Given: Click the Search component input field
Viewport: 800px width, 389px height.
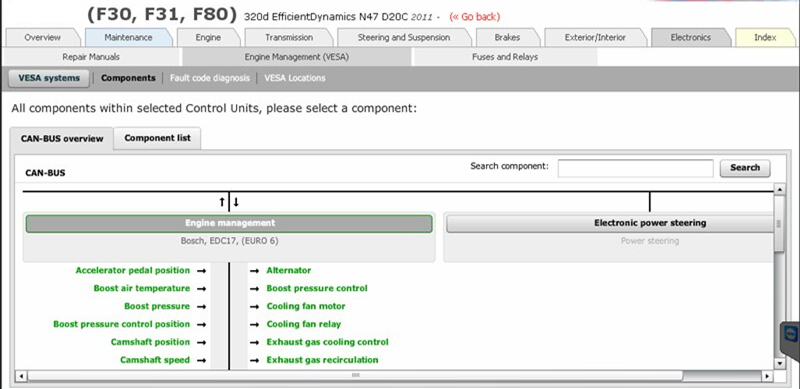Looking at the screenshot, I should click(635, 168).
